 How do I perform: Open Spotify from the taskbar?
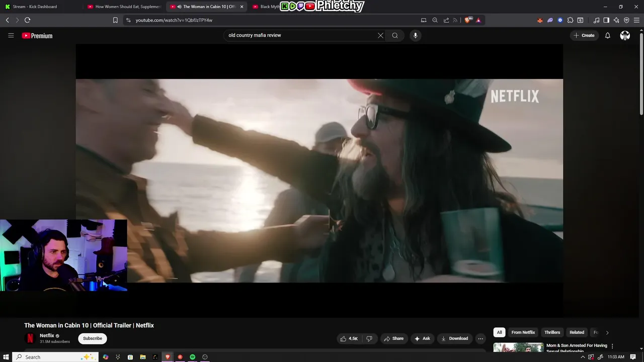pyautogui.click(x=192, y=357)
